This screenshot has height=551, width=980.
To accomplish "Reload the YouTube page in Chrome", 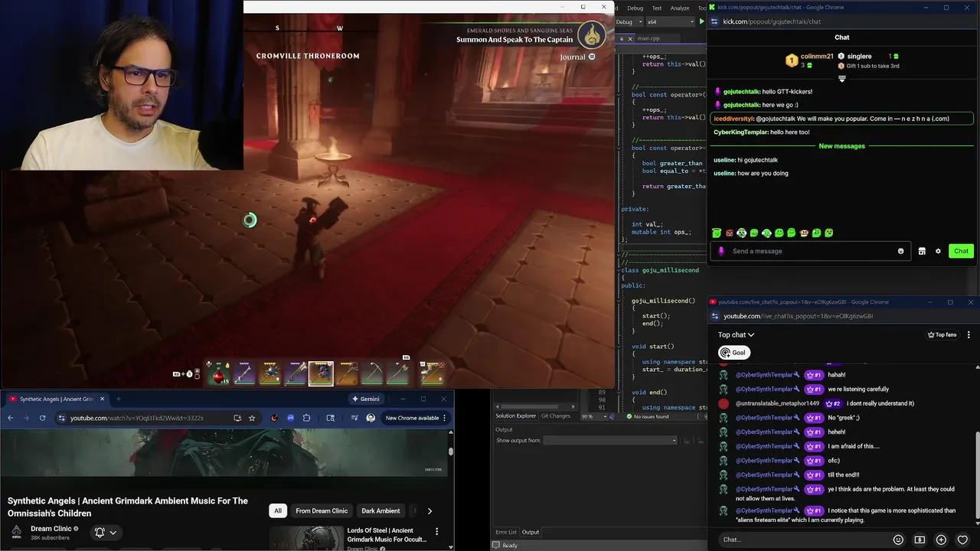I will point(42,418).
